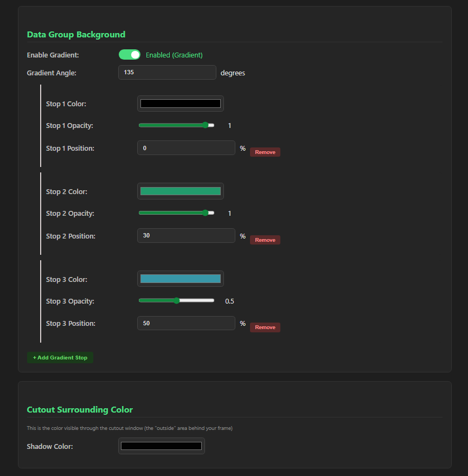Open the Stop 2 Color swatch

[x=181, y=191]
